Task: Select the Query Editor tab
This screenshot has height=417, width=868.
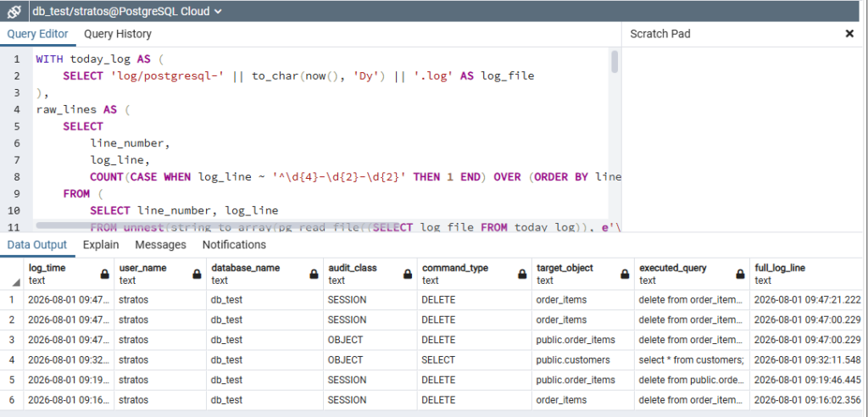Action: pos(37,34)
